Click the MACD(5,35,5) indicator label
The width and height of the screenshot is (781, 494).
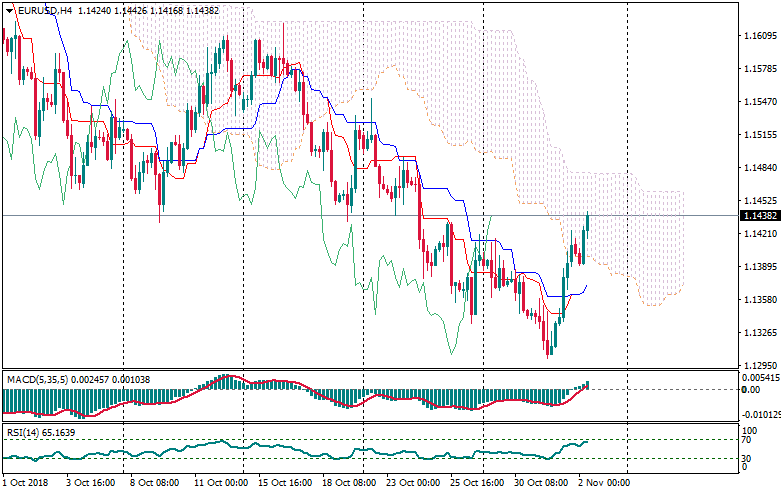point(39,380)
